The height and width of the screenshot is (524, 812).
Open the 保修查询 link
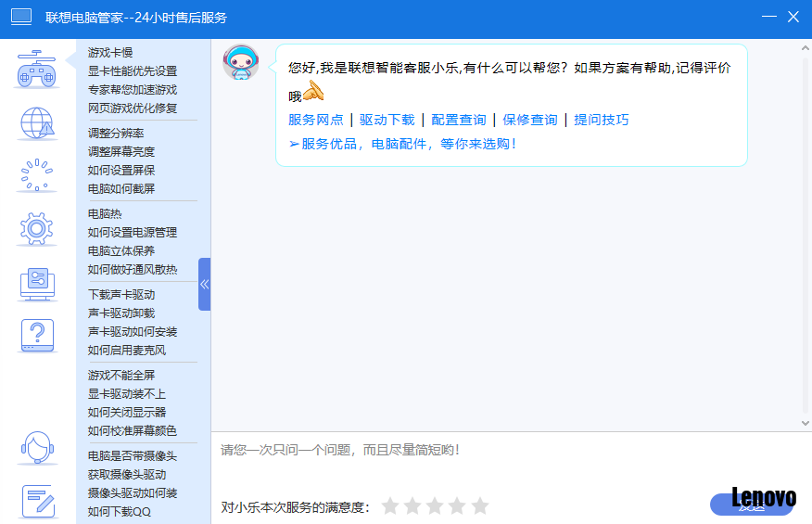pos(530,120)
